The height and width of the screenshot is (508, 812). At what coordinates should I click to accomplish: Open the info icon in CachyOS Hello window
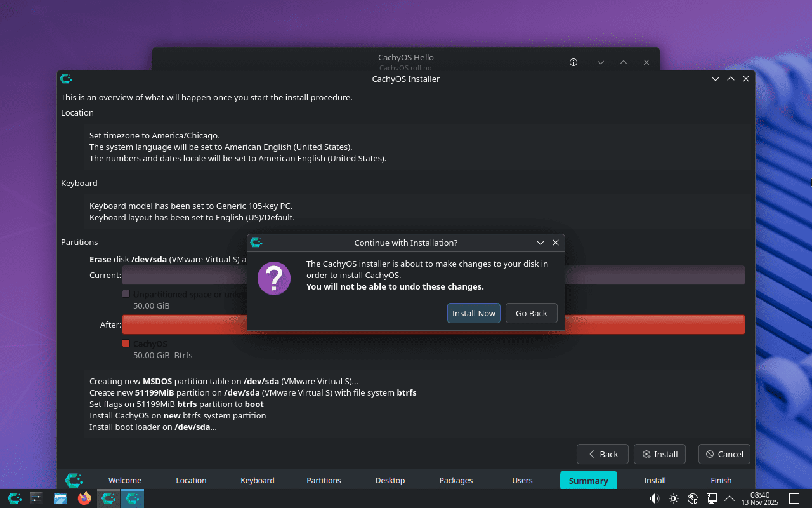(x=573, y=62)
